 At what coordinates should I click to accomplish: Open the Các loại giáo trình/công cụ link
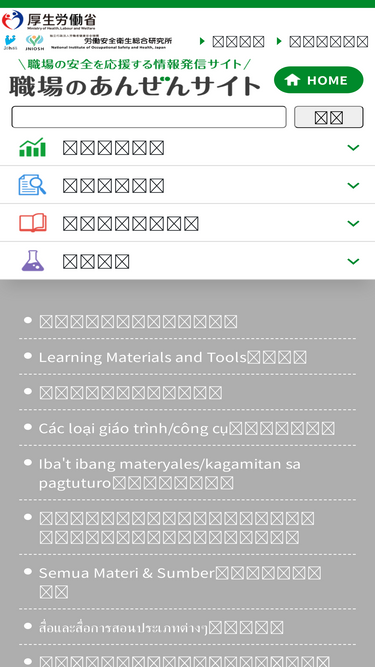click(x=187, y=429)
